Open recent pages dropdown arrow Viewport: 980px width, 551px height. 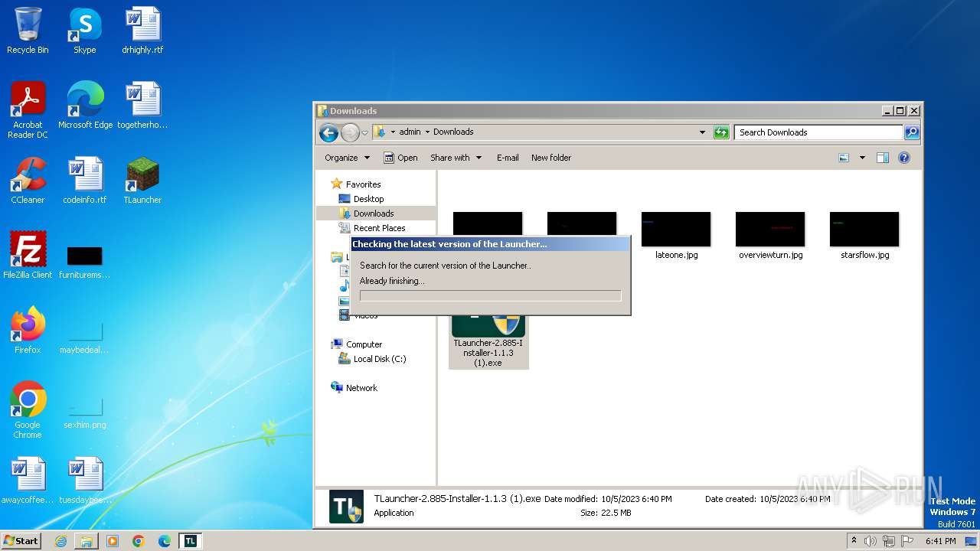point(365,132)
